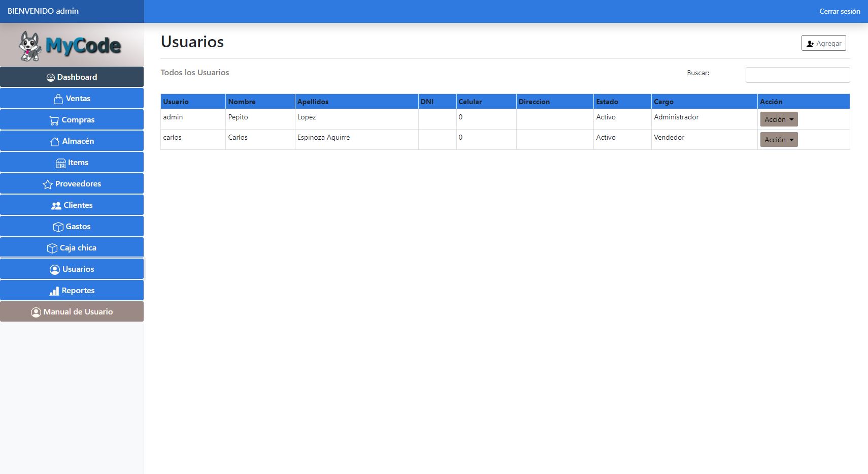This screenshot has width=868, height=474.
Task: Click the speedometer icon beside Dashboard
Action: click(51, 78)
